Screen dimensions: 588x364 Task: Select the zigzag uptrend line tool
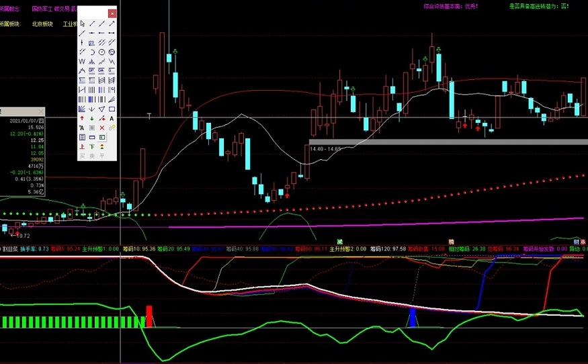(x=101, y=62)
